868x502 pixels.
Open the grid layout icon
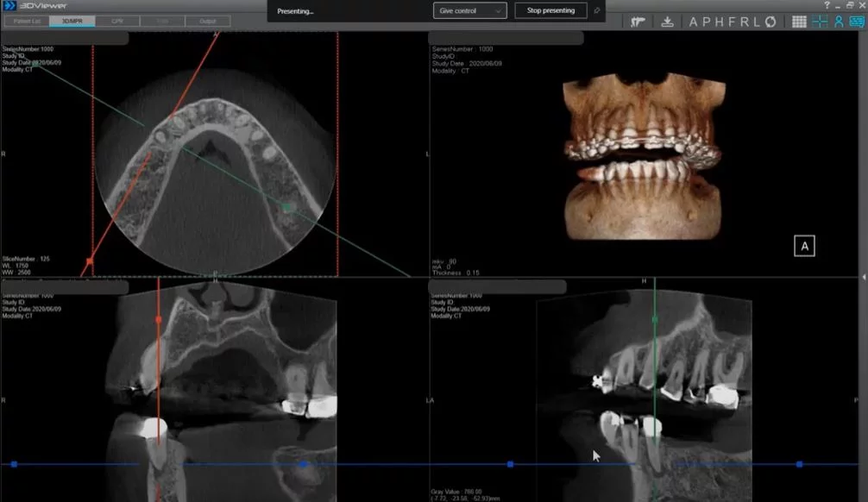(x=799, y=22)
